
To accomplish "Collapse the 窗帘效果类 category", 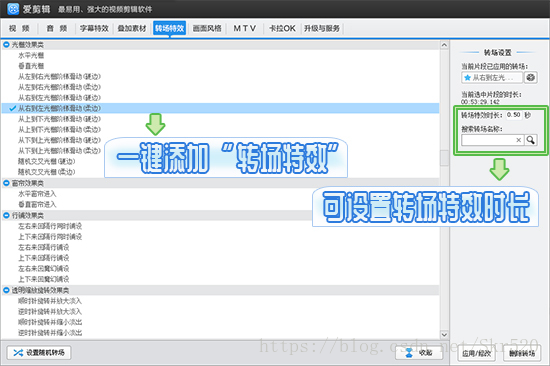I will click(x=6, y=183).
